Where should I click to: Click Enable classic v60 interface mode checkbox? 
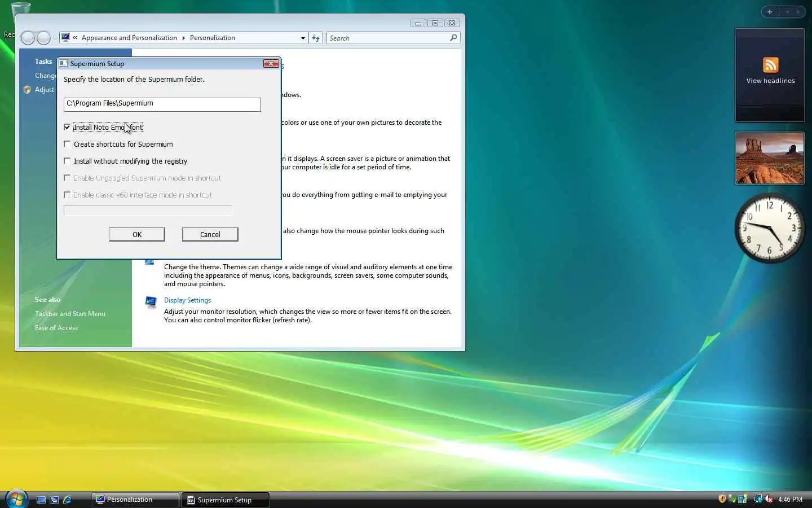(x=67, y=195)
